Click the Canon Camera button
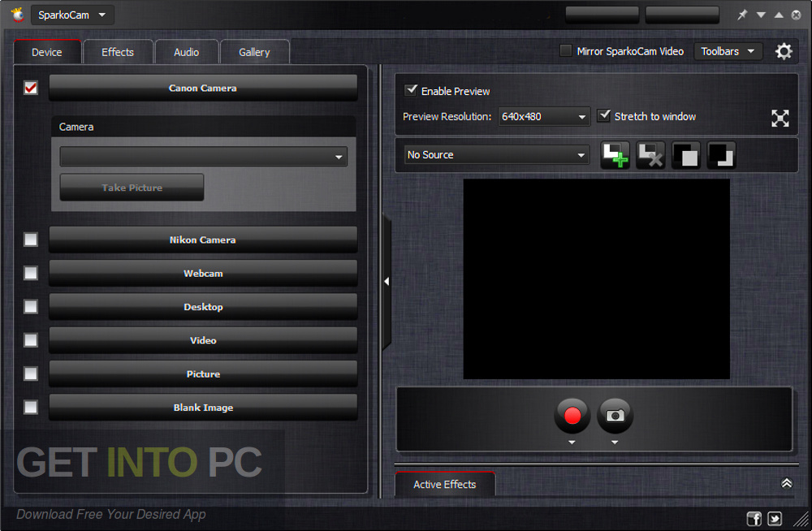This screenshot has height=531, width=812. [203, 88]
